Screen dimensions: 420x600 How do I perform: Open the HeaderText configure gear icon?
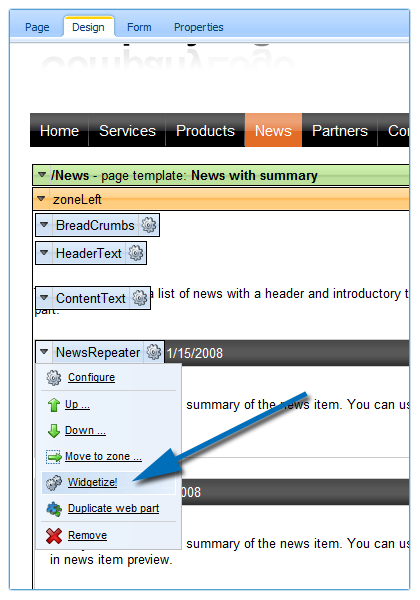[136, 253]
